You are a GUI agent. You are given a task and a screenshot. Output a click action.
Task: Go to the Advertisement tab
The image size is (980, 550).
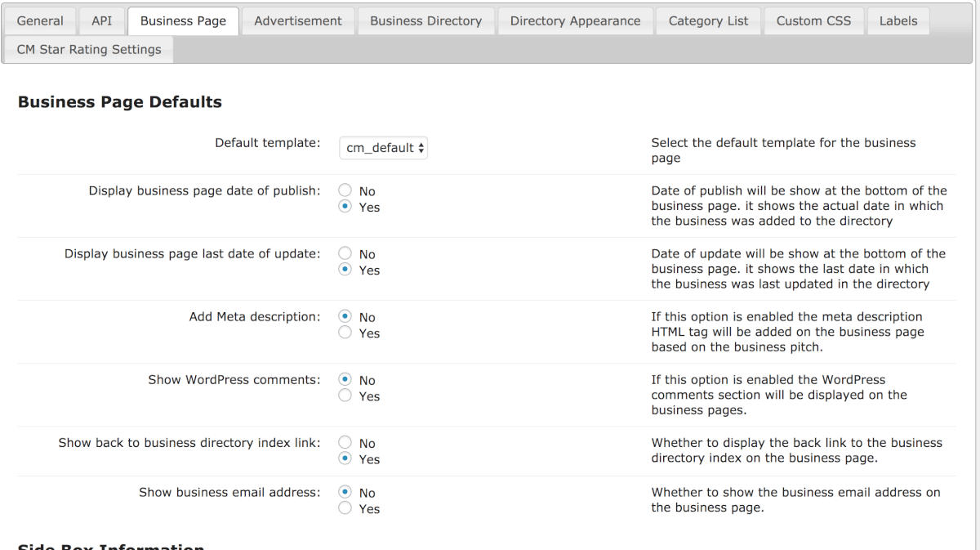click(298, 21)
